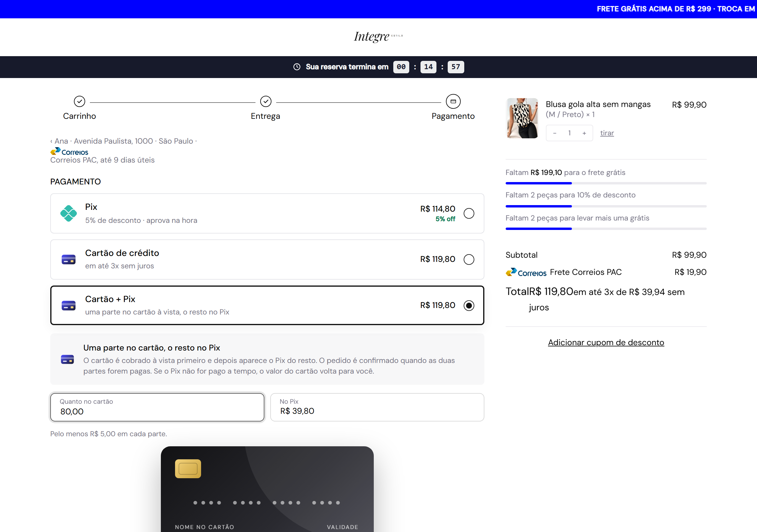The image size is (757, 532).
Task: Click the minutes box of reservation timer
Action: 428,67
